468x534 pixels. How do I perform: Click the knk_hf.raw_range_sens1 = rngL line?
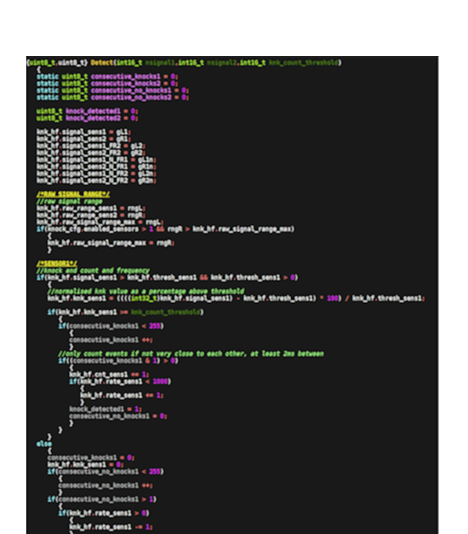pos(91,208)
